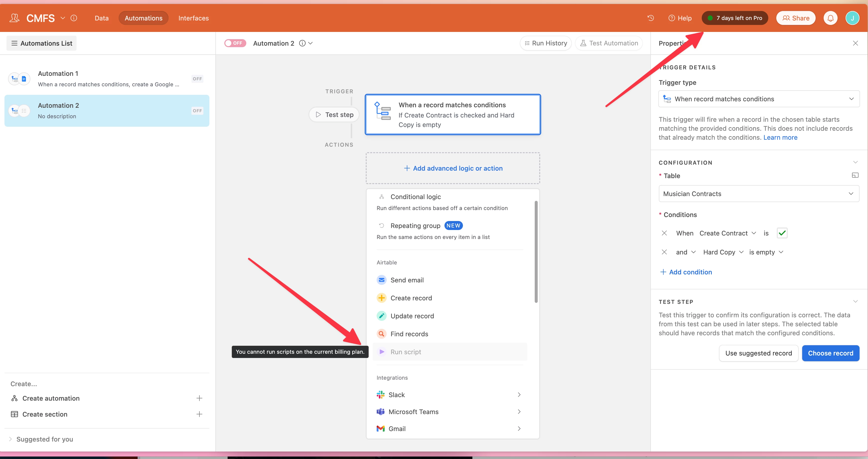Open the notifications bell icon
Viewport: 868px width, 459px height.
[830, 18]
